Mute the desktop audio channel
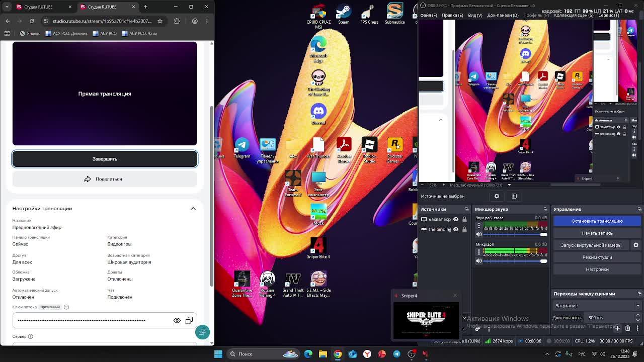The width and height of the screenshot is (644, 362). tap(478, 234)
